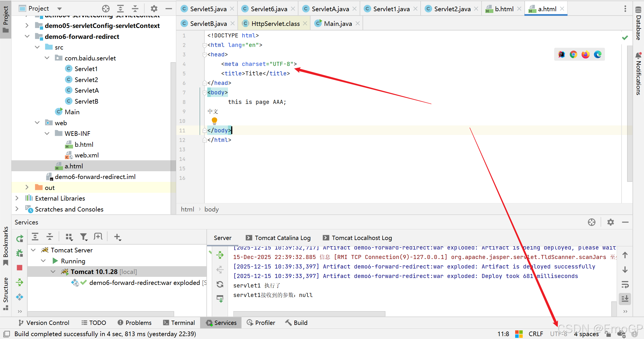
Task: Open a.html in Firefox browser icon
Action: coord(585,54)
